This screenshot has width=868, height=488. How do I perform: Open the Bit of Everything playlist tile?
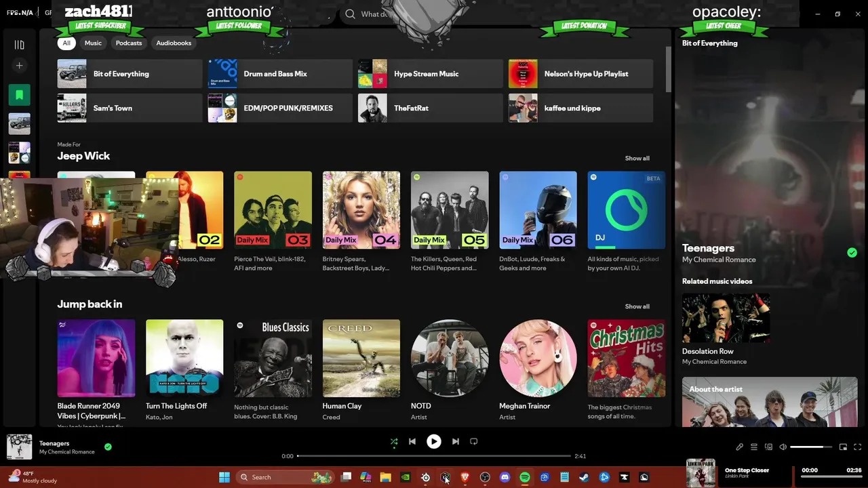(x=130, y=74)
